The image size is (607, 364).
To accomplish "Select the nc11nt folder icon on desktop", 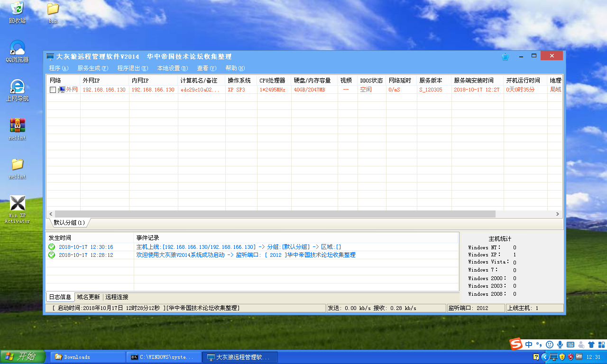I will coord(17,168).
